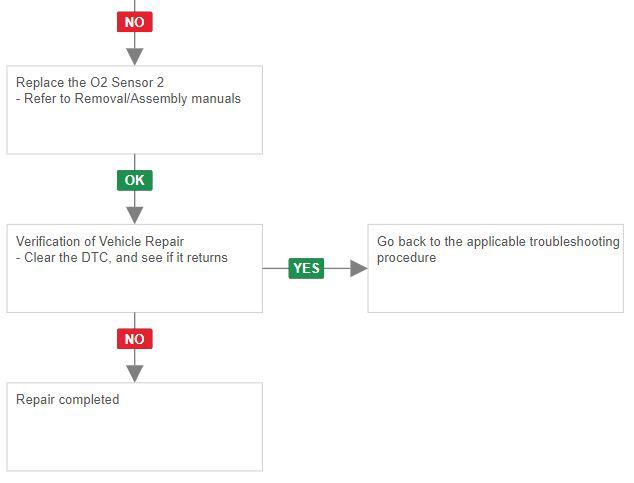Click the right-pointing arrowhead after YES
This screenshot has height=483, width=634.
point(358,268)
